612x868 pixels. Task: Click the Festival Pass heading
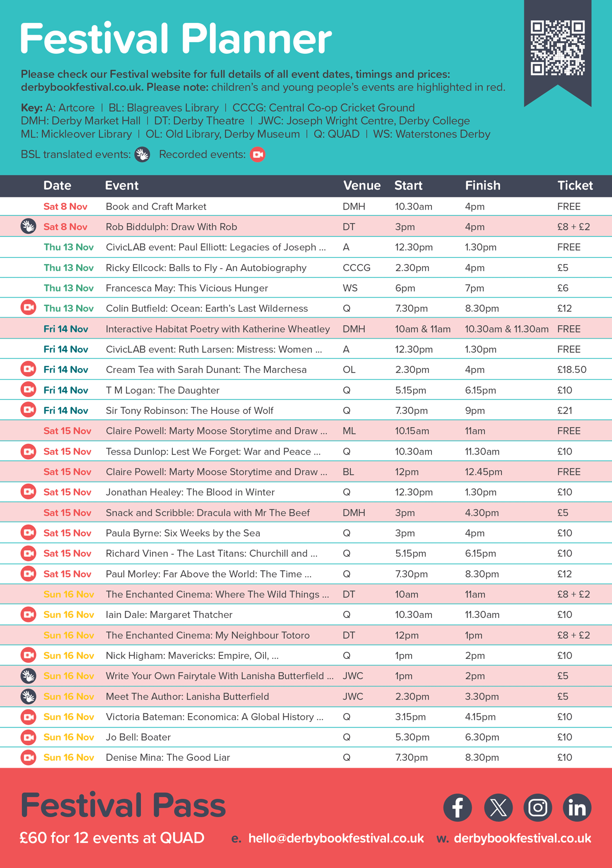point(123,805)
